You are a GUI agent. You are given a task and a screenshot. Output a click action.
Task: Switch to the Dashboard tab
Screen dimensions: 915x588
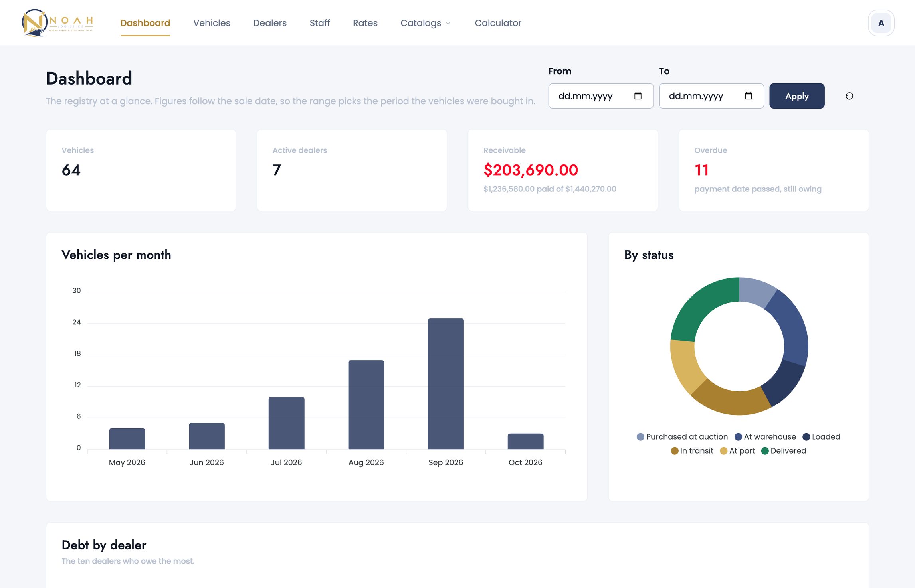145,23
